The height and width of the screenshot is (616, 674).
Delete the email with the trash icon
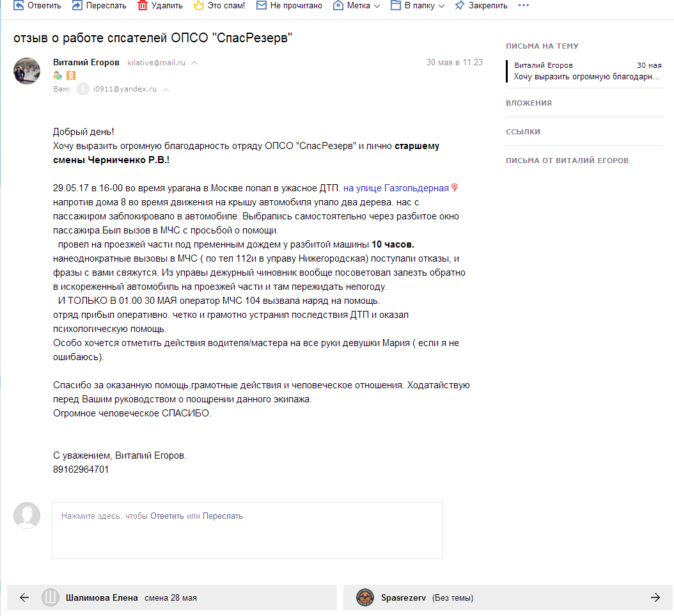click(143, 6)
